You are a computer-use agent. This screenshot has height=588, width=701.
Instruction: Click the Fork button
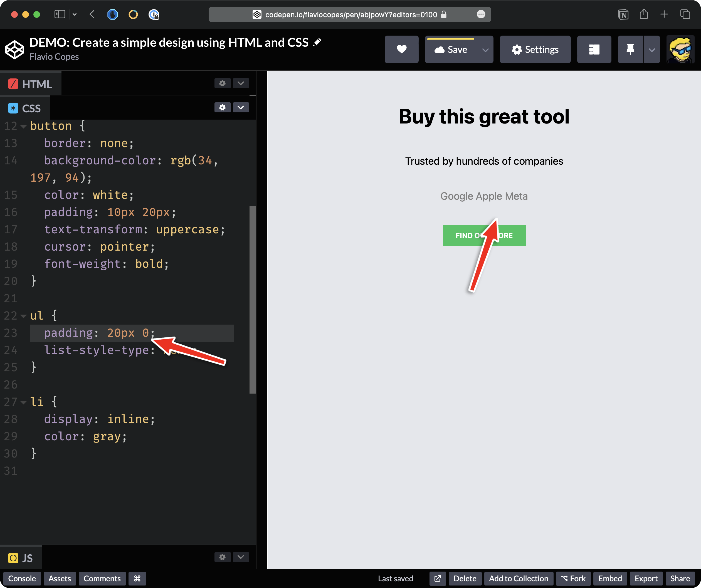573,578
